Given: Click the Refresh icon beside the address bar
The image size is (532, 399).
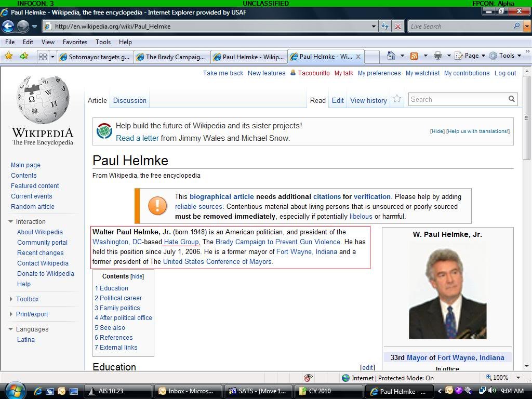Looking at the screenshot, I should click(x=385, y=26).
